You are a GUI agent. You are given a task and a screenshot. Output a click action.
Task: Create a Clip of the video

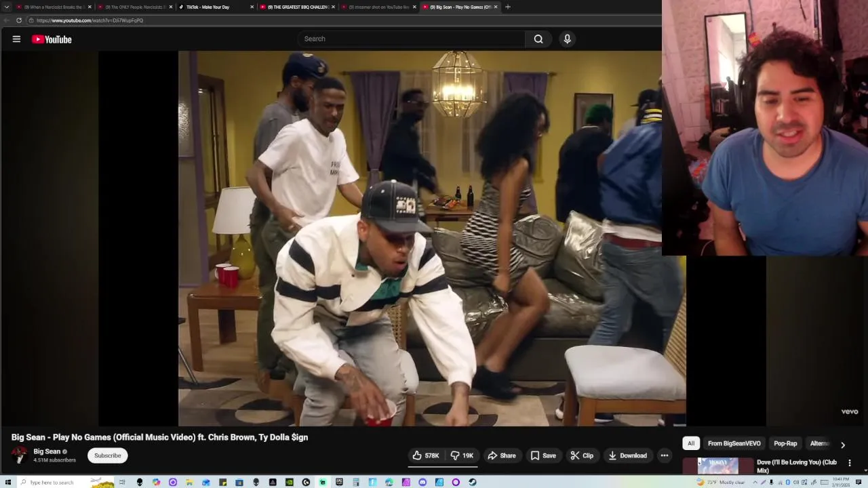click(x=582, y=455)
